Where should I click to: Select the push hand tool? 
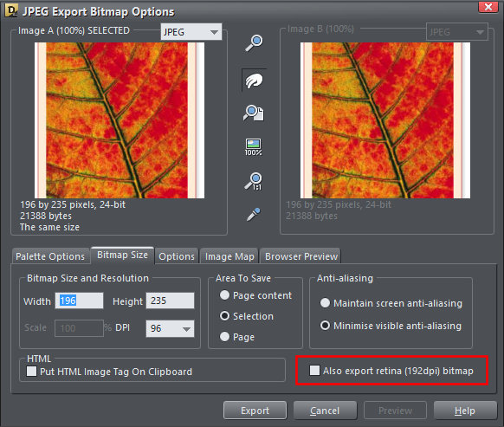254,81
